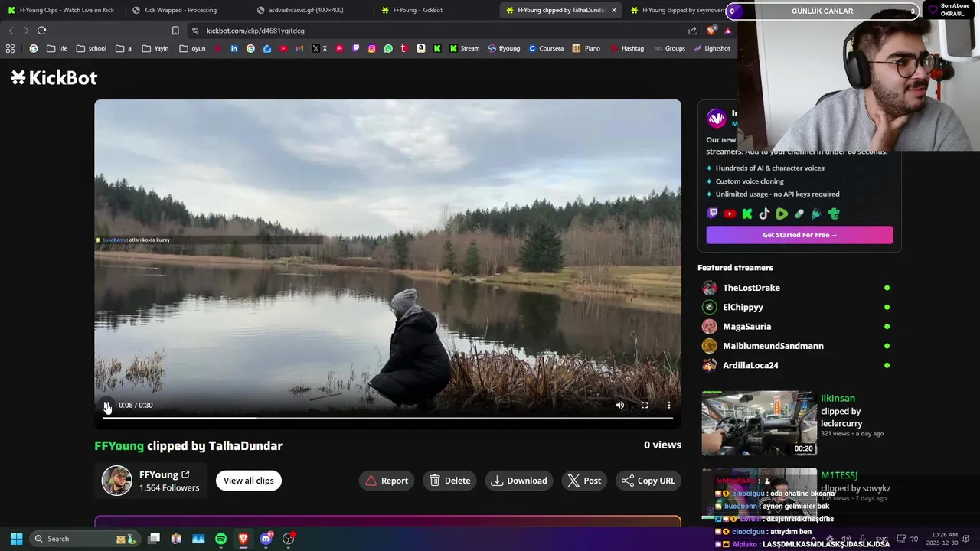Post the clip to X

(x=584, y=481)
